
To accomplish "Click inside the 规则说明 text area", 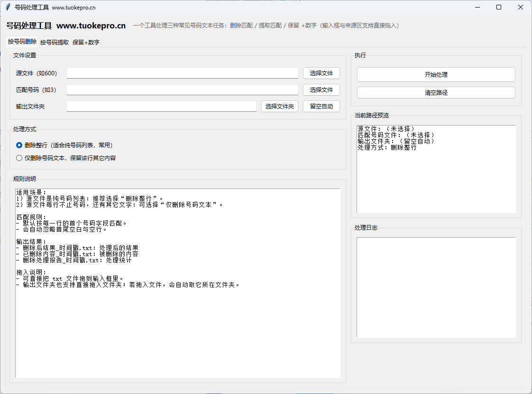I will [178, 283].
